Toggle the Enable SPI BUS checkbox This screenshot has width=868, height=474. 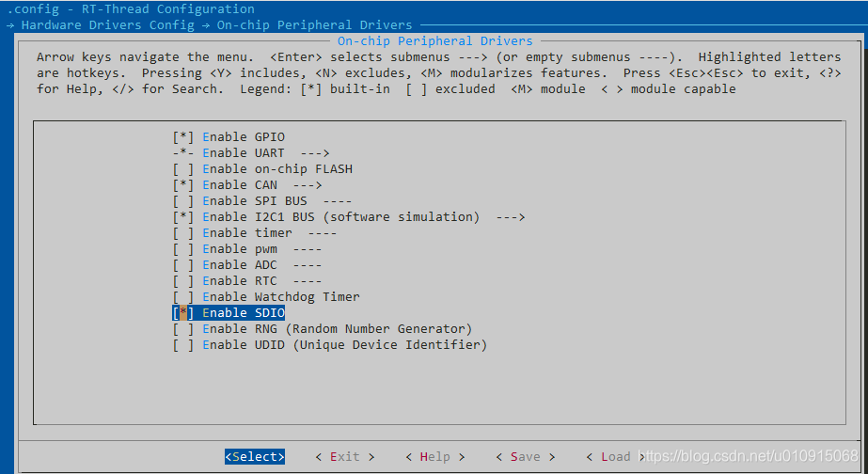click(x=183, y=201)
